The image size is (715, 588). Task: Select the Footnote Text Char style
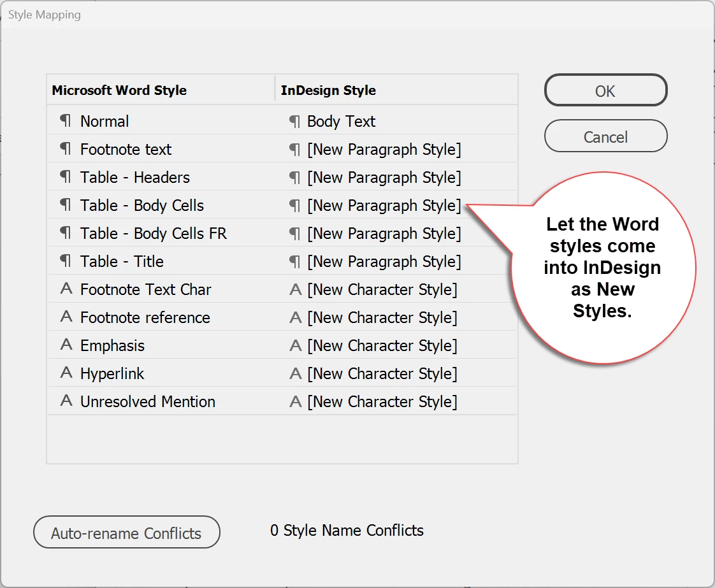point(146,289)
